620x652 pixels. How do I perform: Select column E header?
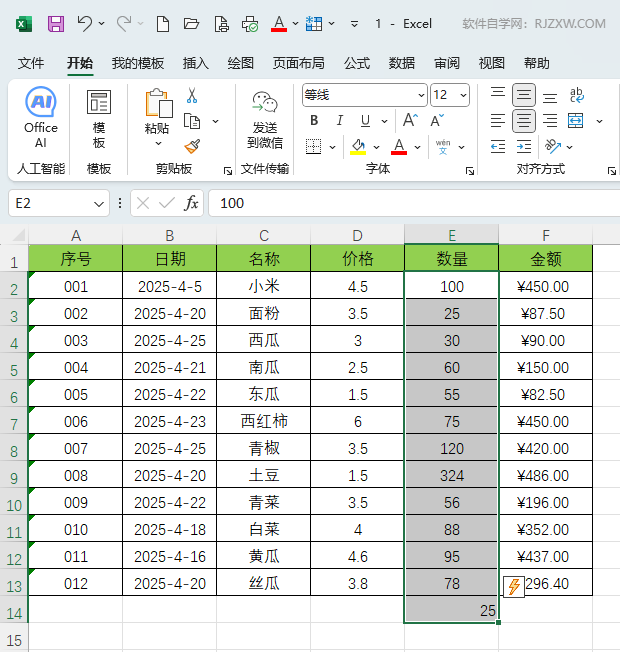click(x=452, y=235)
